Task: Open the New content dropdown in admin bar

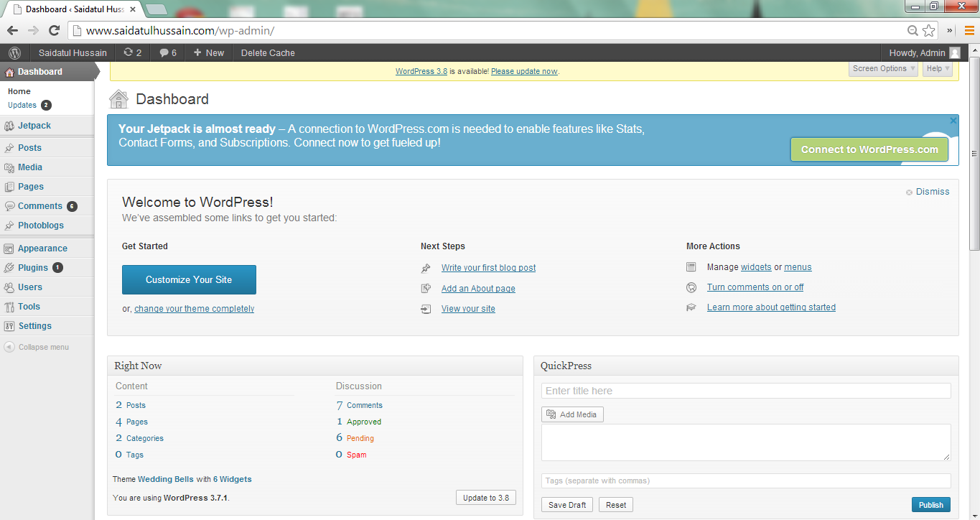Action: [209, 52]
